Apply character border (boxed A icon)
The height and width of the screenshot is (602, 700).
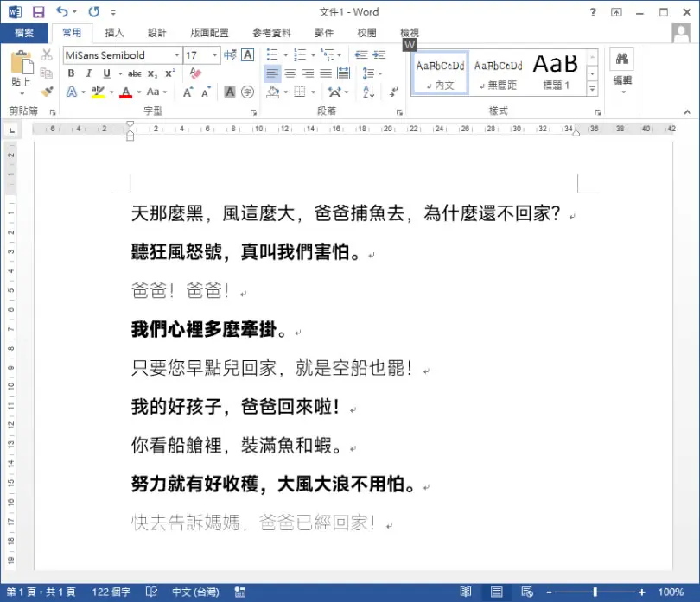click(248, 55)
